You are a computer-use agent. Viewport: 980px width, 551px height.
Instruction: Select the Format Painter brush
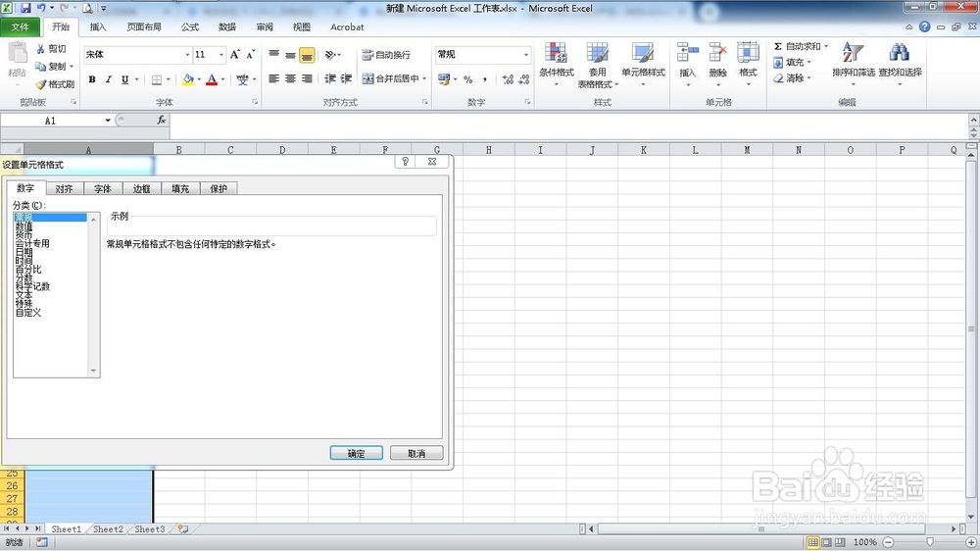click(41, 83)
